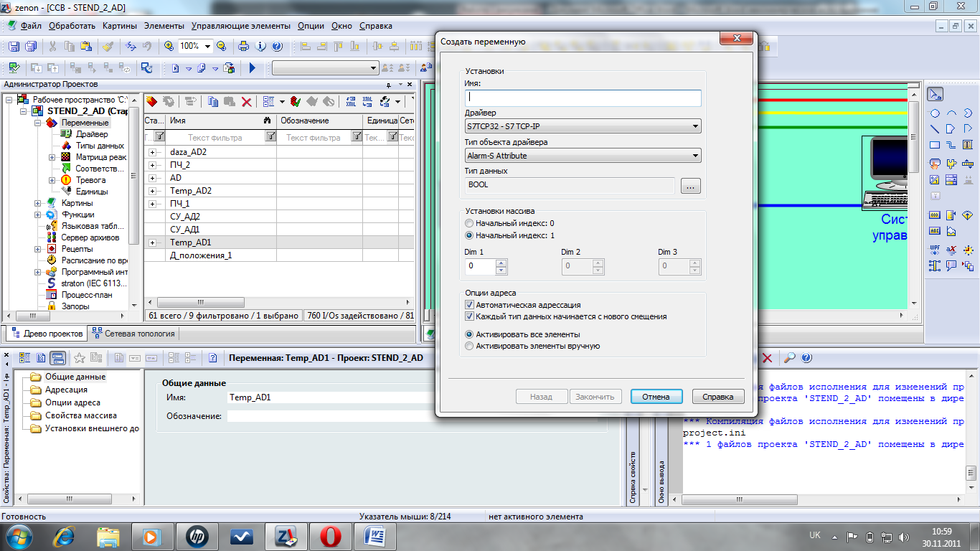The width and height of the screenshot is (980, 551).
Task: Expand the Temp_AD2 variable row
Action: [152, 191]
